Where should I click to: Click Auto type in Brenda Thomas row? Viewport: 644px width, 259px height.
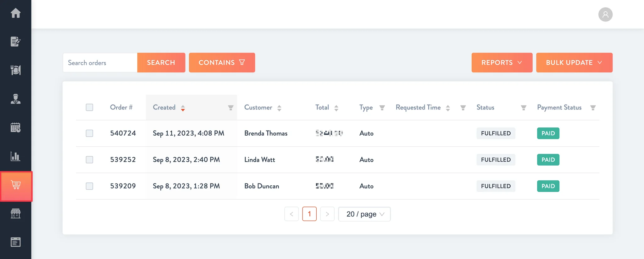(x=366, y=133)
